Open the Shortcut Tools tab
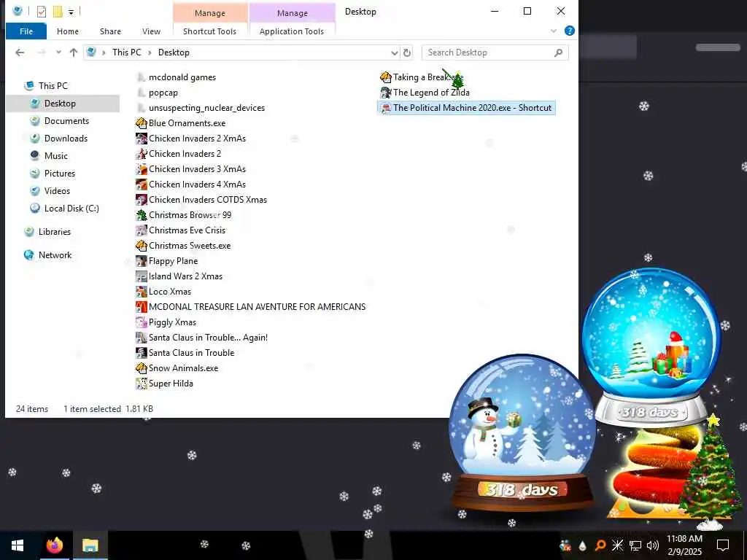Image resolution: width=747 pixels, height=560 pixels. 209,31
